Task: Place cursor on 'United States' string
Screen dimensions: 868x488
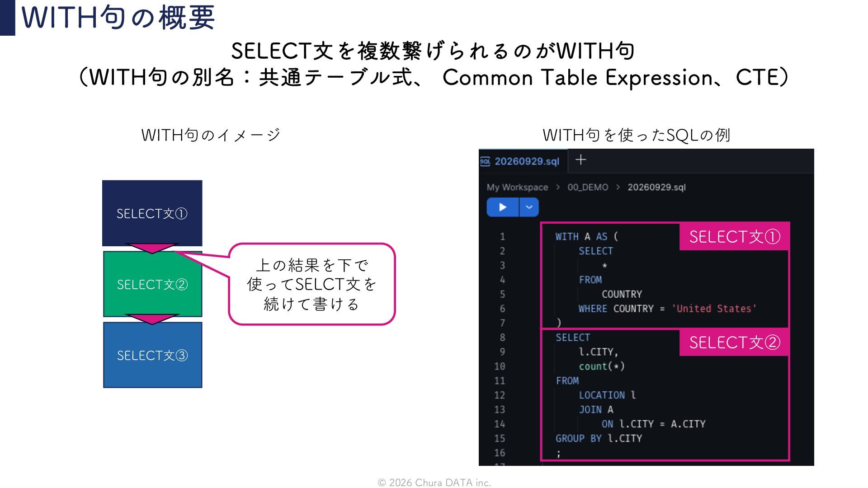Action: coord(714,309)
